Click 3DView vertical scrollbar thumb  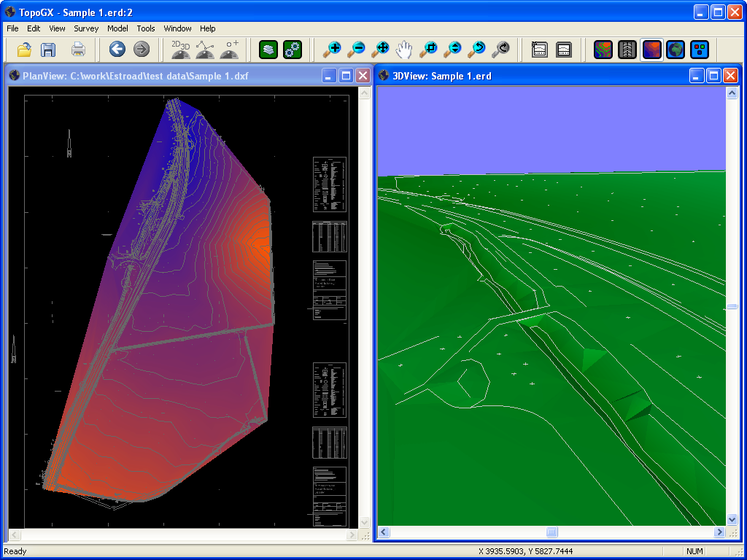pyautogui.click(x=732, y=306)
